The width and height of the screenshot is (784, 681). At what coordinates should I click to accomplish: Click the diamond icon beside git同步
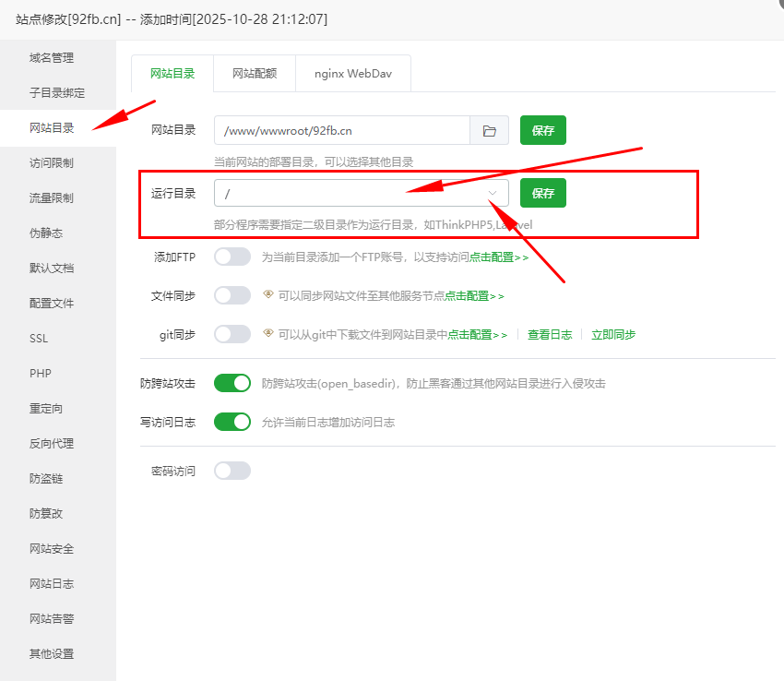[x=268, y=334]
